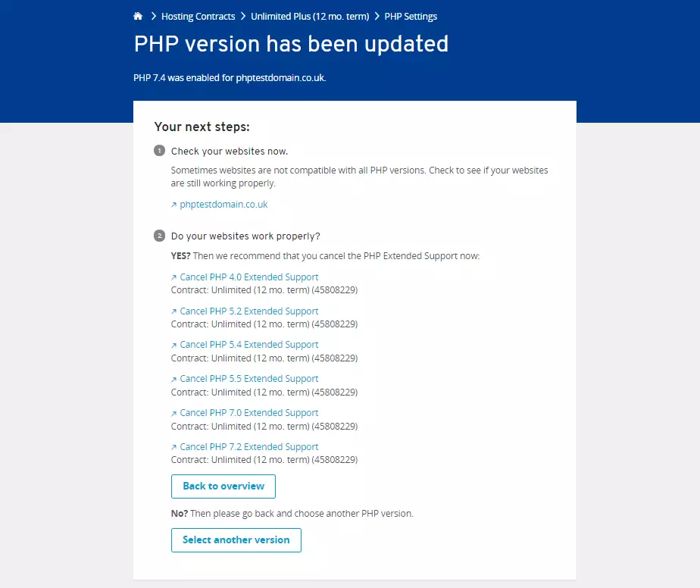Click arrow icon beside Cancel PHP 5.4 link
The image size is (700, 588).
tap(174, 345)
